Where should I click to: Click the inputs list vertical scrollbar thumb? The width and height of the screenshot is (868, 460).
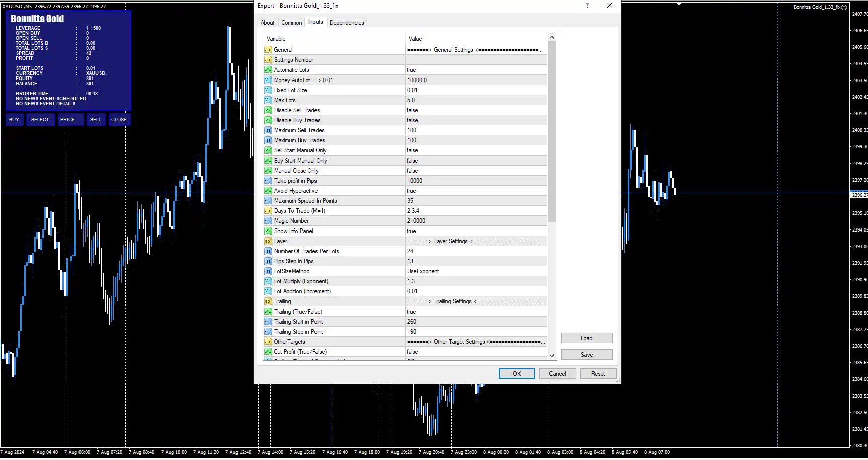pos(551,132)
